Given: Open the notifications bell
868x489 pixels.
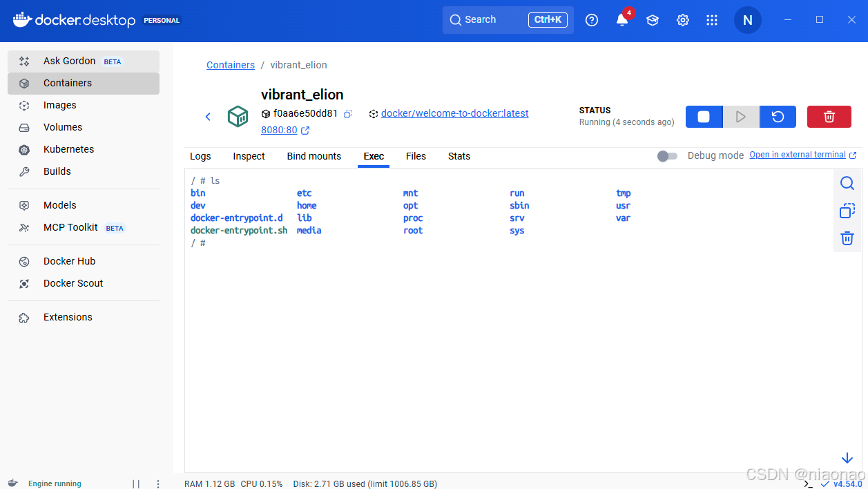Looking at the screenshot, I should 622,20.
